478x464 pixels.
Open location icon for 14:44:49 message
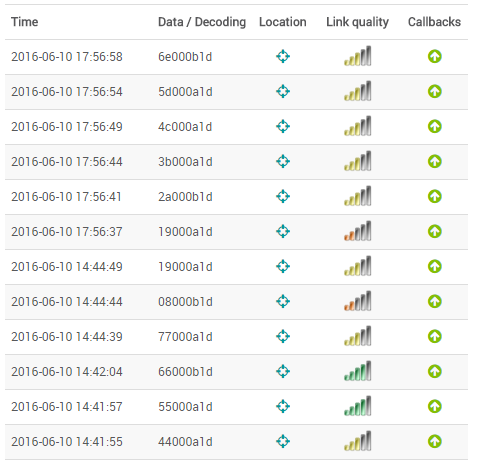point(283,266)
